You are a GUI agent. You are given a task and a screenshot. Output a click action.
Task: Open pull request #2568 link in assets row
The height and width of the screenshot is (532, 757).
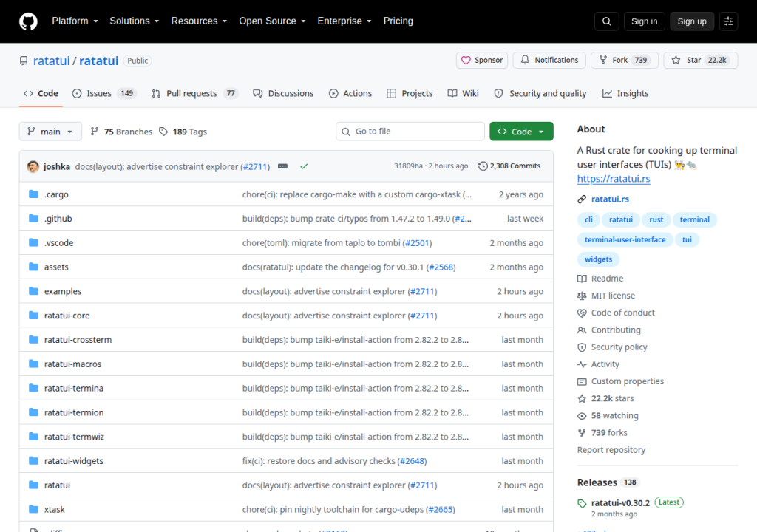441,267
